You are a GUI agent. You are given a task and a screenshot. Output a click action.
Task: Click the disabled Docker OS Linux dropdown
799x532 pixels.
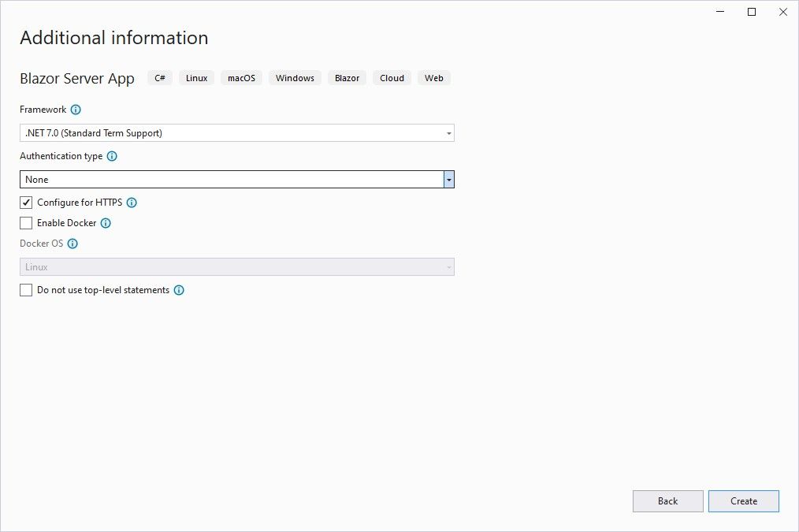[236, 267]
